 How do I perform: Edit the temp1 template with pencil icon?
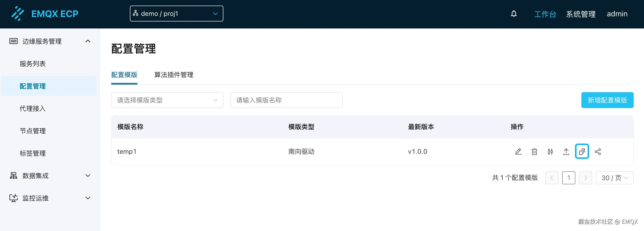point(519,152)
